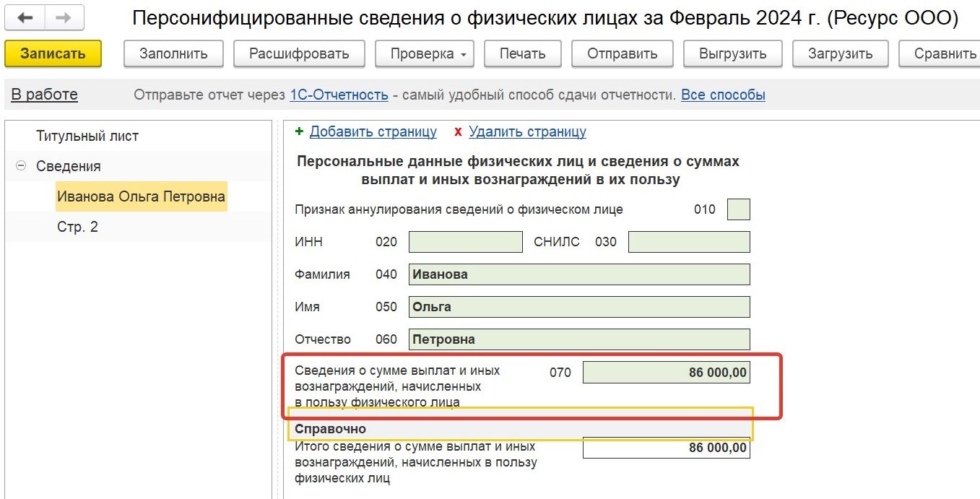This screenshot has height=499, width=980.
Task: Click the Печать button
Action: click(x=522, y=53)
